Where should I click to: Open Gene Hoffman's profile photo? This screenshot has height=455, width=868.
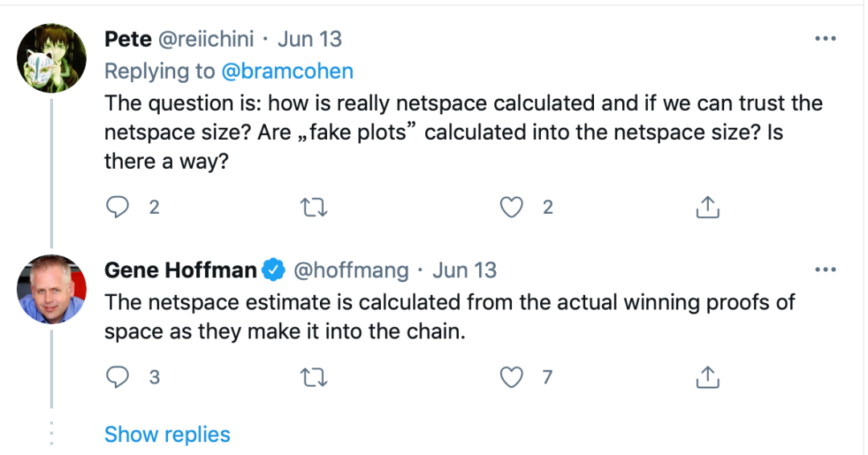click(x=51, y=289)
